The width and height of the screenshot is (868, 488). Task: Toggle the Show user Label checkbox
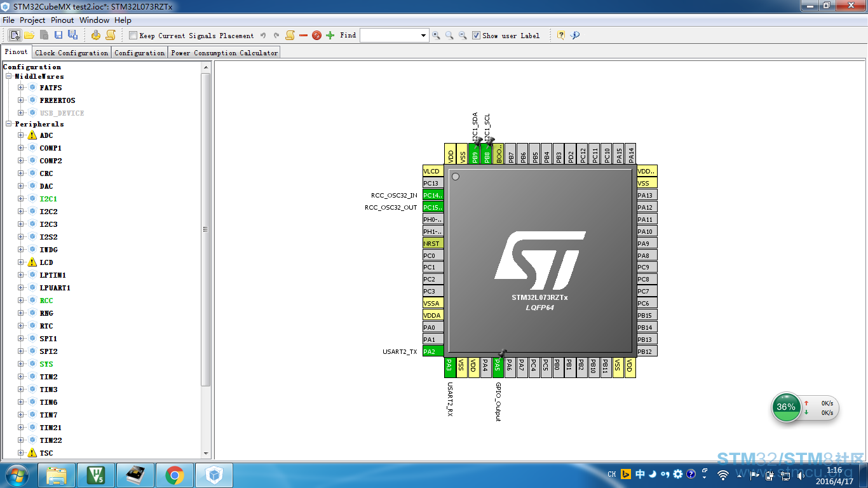[476, 36]
